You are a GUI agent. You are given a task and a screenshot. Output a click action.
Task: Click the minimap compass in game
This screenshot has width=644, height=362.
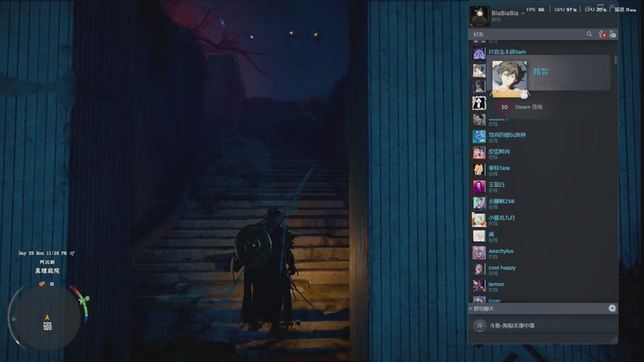pos(46,317)
